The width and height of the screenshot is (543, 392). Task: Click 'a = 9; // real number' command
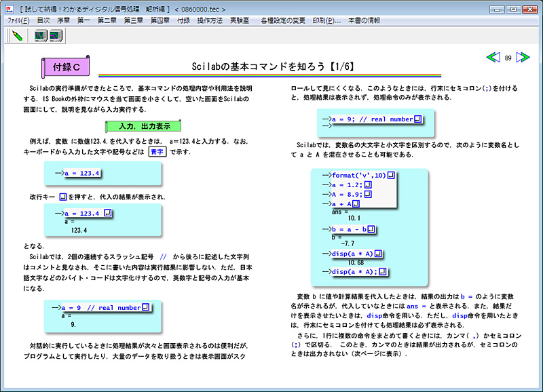click(x=372, y=119)
